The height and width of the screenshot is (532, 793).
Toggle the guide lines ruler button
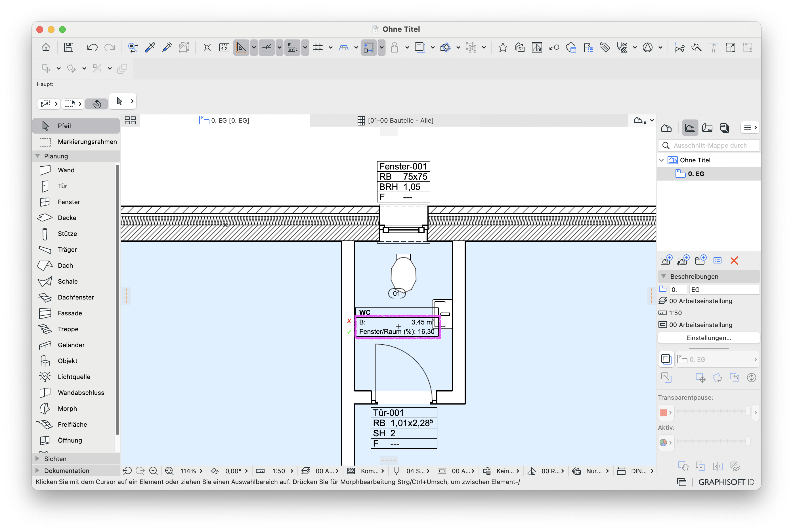[x=241, y=47]
